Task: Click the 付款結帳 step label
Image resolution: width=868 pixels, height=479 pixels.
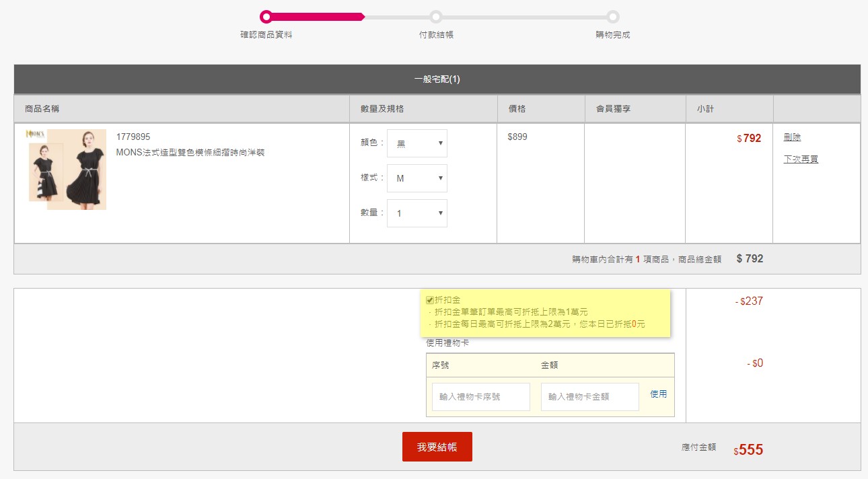Action: pos(436,35)
